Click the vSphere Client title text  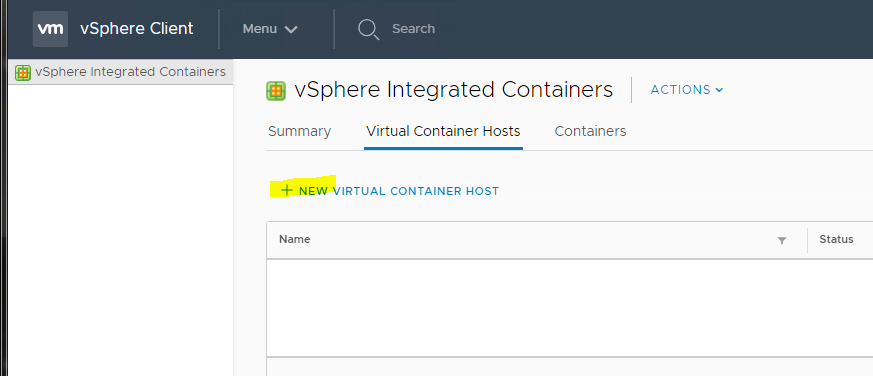coord(136,28)
